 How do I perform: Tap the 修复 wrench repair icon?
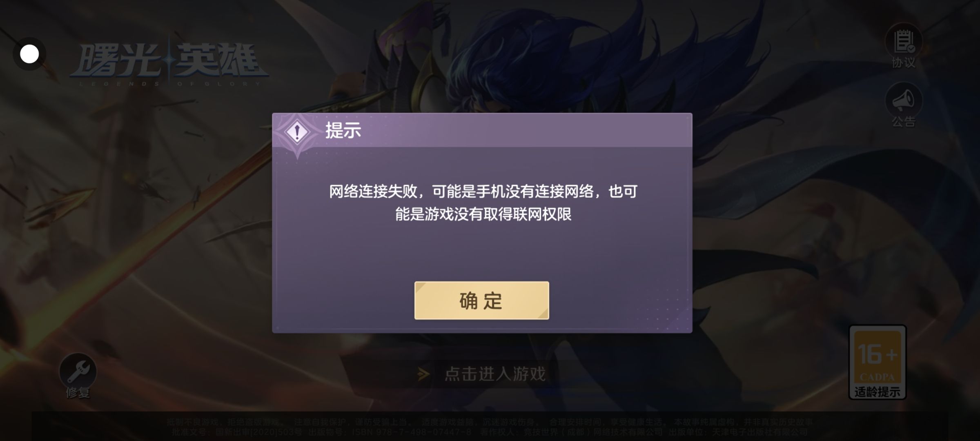pyautogui.click(x=78, y=371)
